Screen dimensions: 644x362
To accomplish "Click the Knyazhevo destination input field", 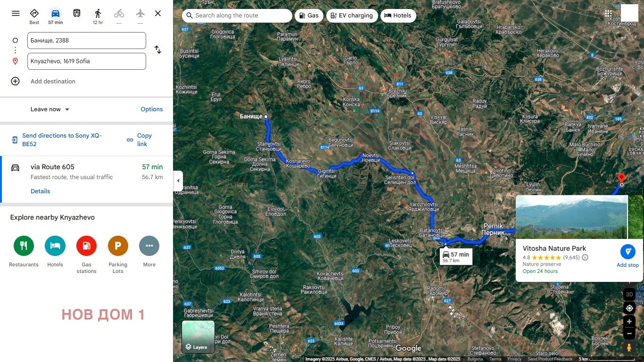I will (x=87, y=61).
